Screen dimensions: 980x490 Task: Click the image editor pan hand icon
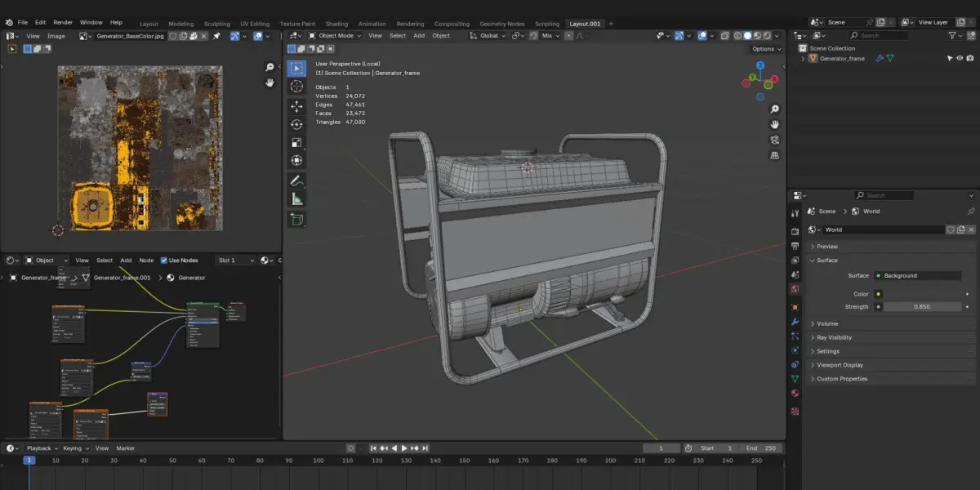[269, 82]
